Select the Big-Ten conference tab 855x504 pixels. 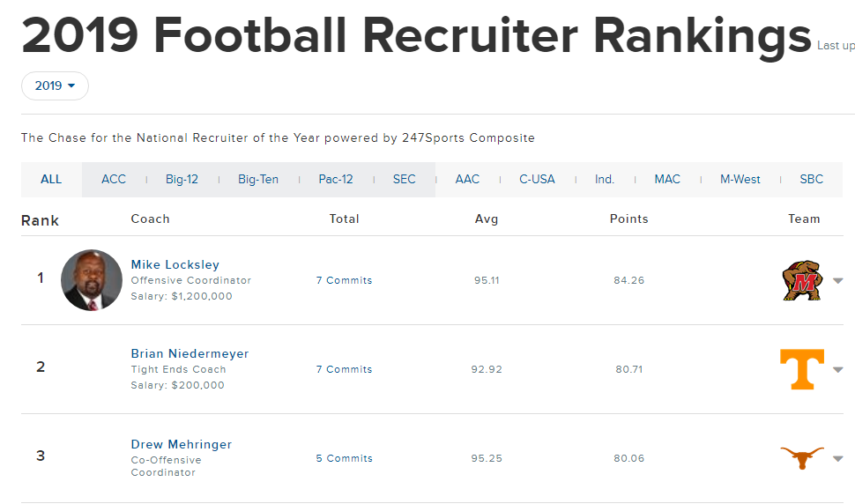click(x=258, y=179)
